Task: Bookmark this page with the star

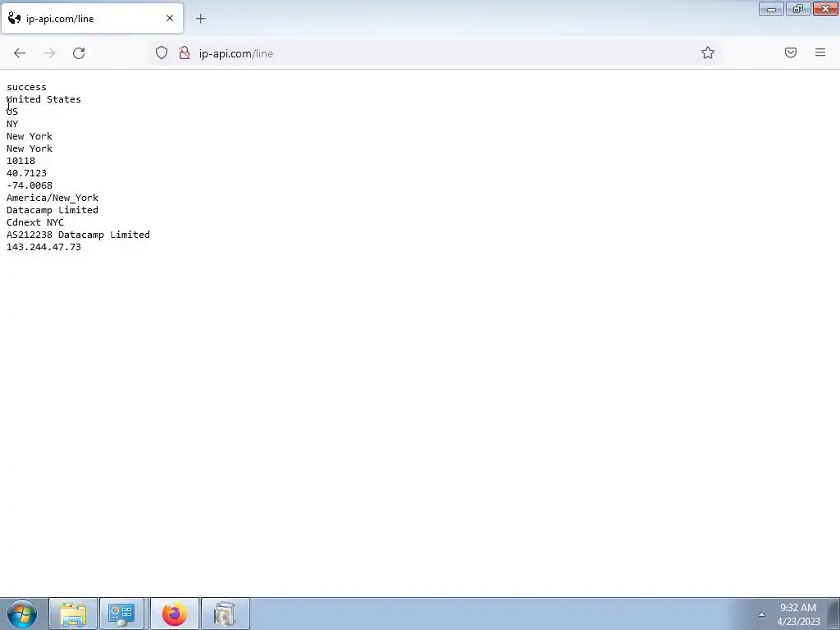Action: point(708,52)
